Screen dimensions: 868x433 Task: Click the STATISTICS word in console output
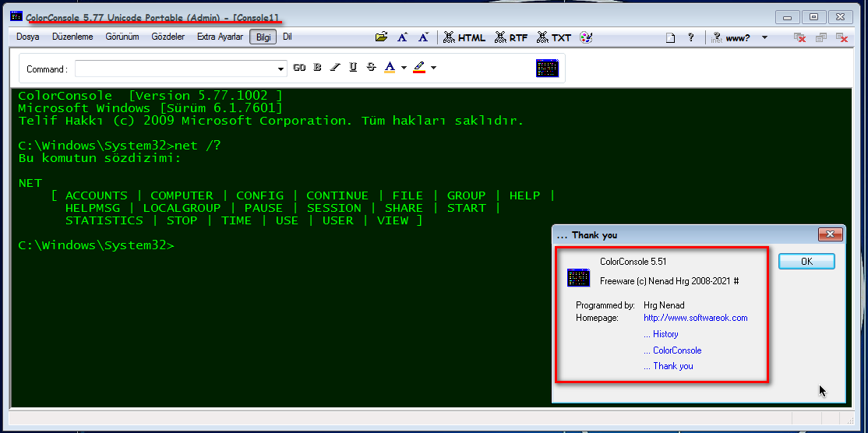104,220
